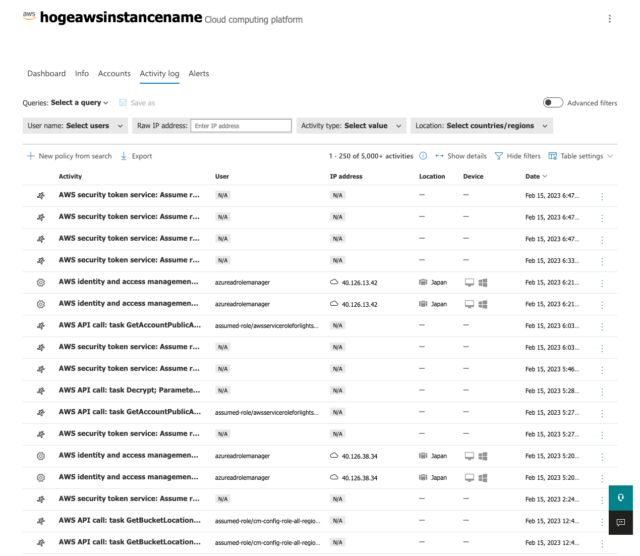This screenshot has width=640, height=556.
Task: Open the AWS API call: task Decrypt activity
Action: 129,390
